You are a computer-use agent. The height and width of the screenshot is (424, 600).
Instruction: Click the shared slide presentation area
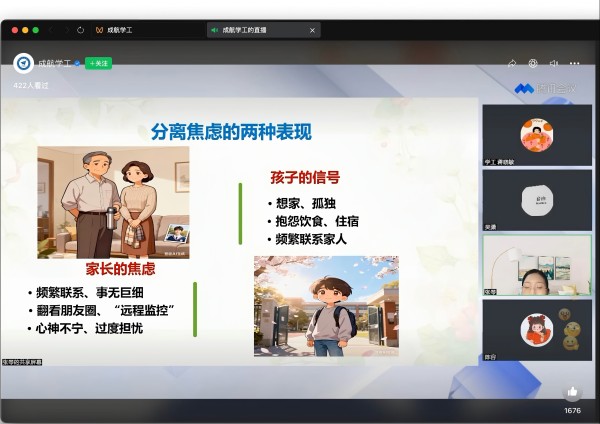pyautogui.click(x=238, y=232)
